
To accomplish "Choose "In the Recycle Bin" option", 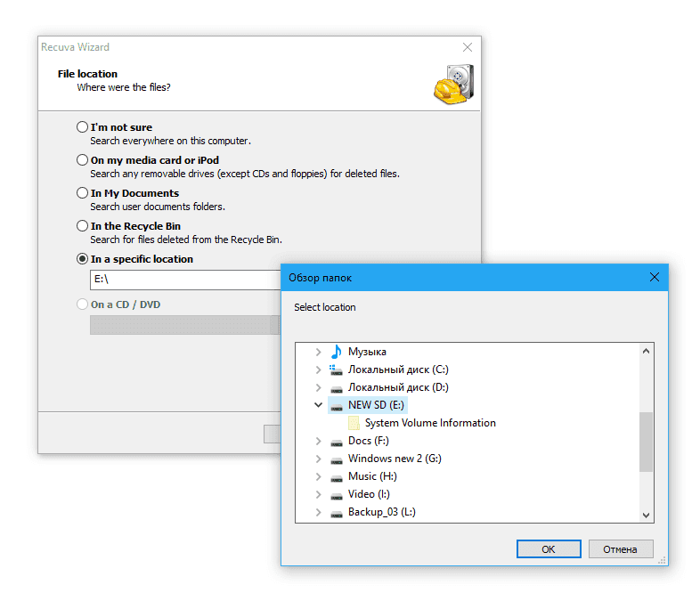I will [x=82, y=226].
